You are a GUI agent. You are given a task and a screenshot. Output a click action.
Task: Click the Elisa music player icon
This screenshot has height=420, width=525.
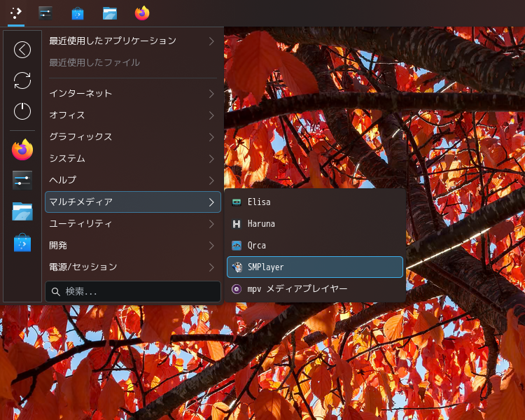pos(237,202)
